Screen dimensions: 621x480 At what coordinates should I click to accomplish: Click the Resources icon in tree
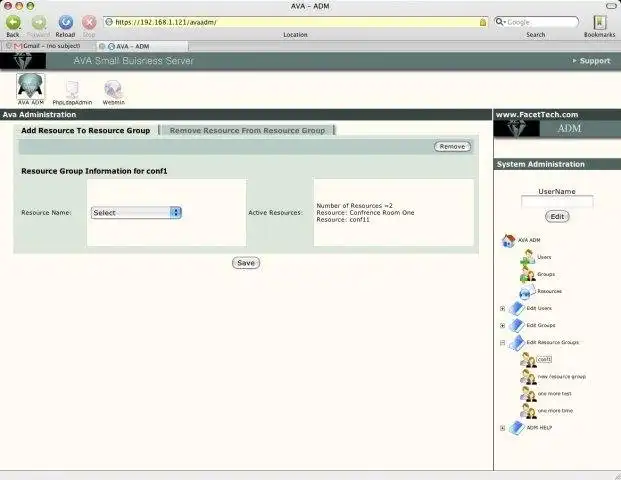click(x=528, y=292)
